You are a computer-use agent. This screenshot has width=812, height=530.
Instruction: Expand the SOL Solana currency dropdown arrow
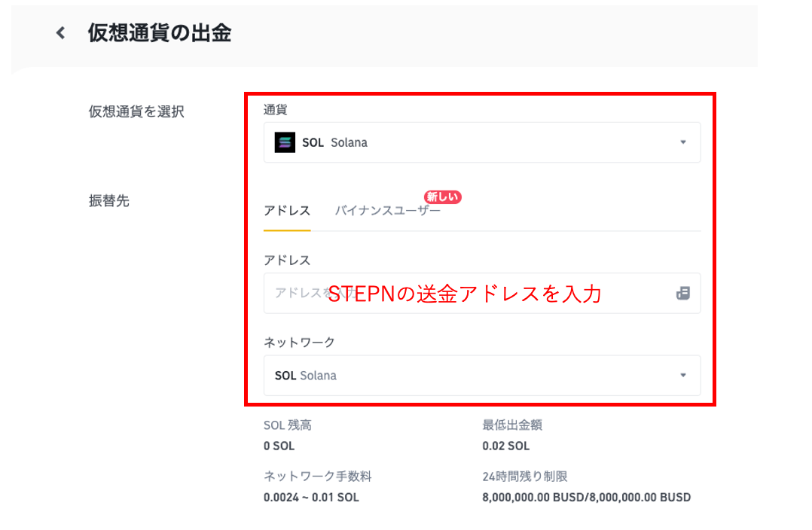pyautogui.click(x=683, y=142)
